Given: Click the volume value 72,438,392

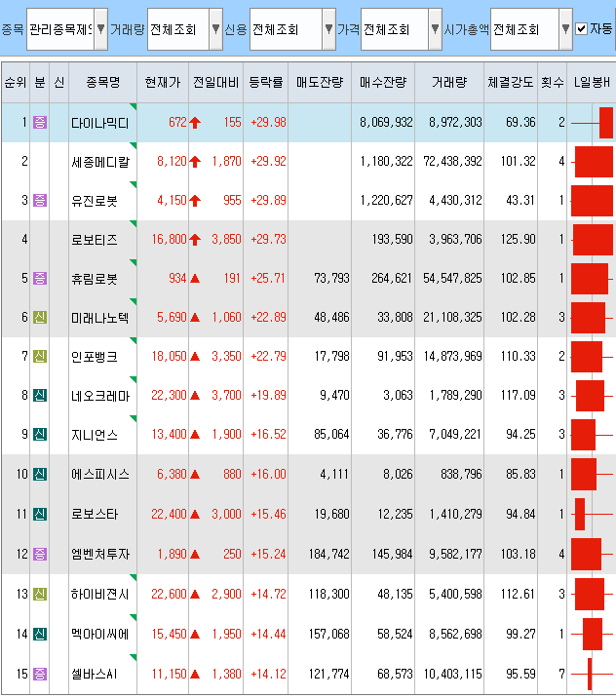Looking at the screenshot, I should point(452,161).
